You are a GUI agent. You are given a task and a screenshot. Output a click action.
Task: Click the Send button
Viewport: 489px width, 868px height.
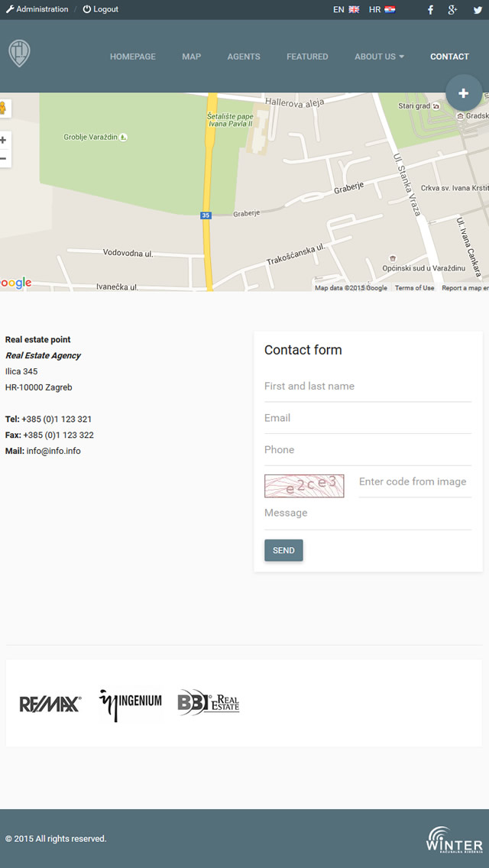(x=283, y=550)
